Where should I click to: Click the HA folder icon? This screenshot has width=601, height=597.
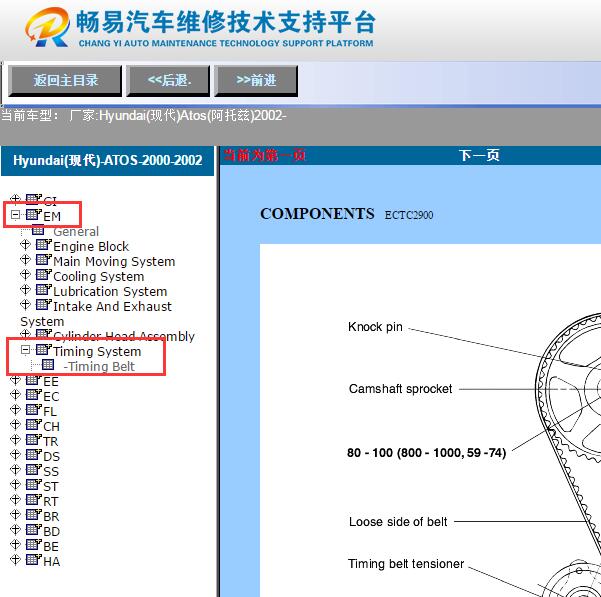coord(33,559)
